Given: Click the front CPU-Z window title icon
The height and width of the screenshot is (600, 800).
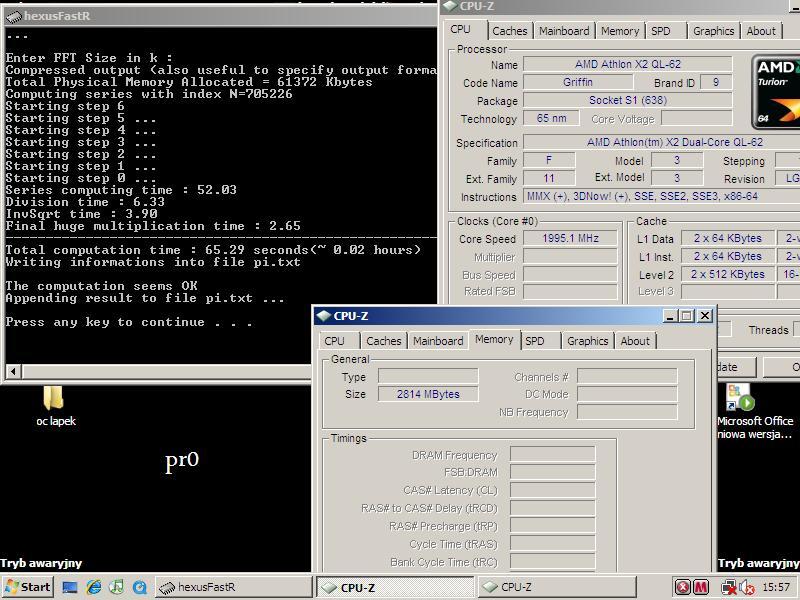Looking at the screenshot, I should coord(323,316).
